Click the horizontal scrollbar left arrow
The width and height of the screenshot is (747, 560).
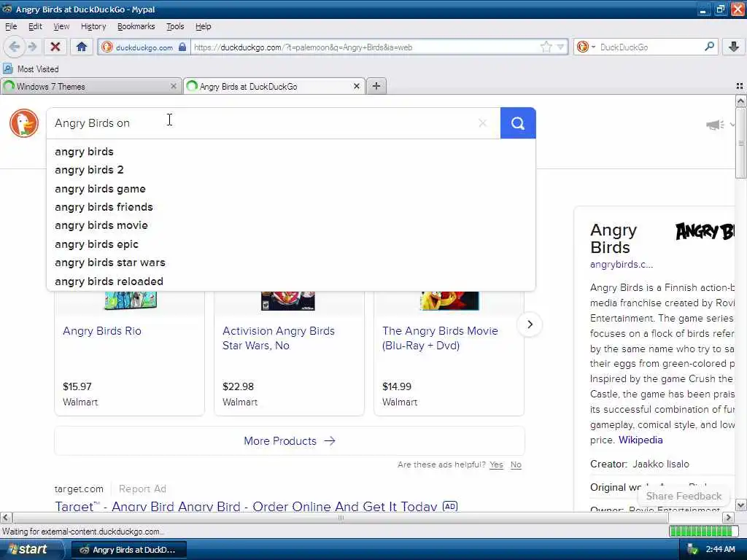coord(6,517)
